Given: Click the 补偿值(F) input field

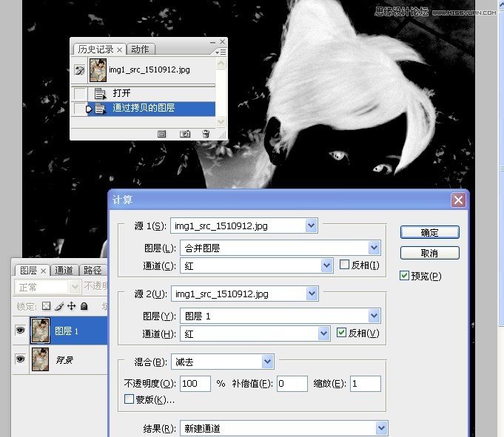Looking at the screenshot, I should (x=292, y=384).
